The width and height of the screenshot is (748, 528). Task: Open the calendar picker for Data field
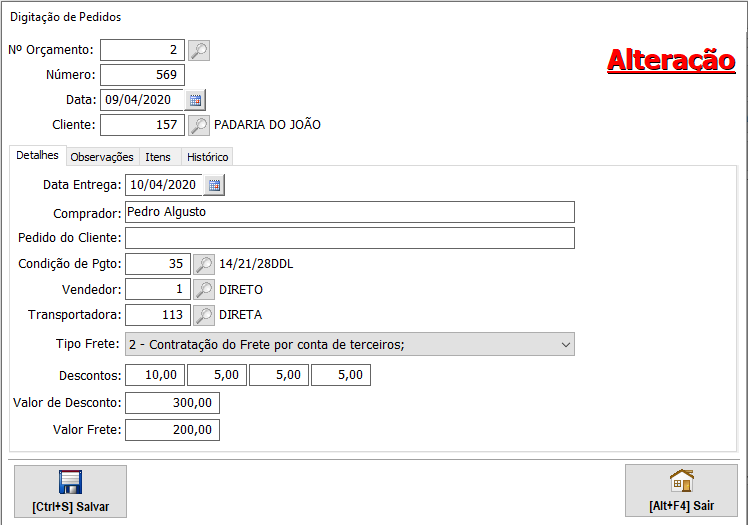pyautogui.click(x=195, y=100)
